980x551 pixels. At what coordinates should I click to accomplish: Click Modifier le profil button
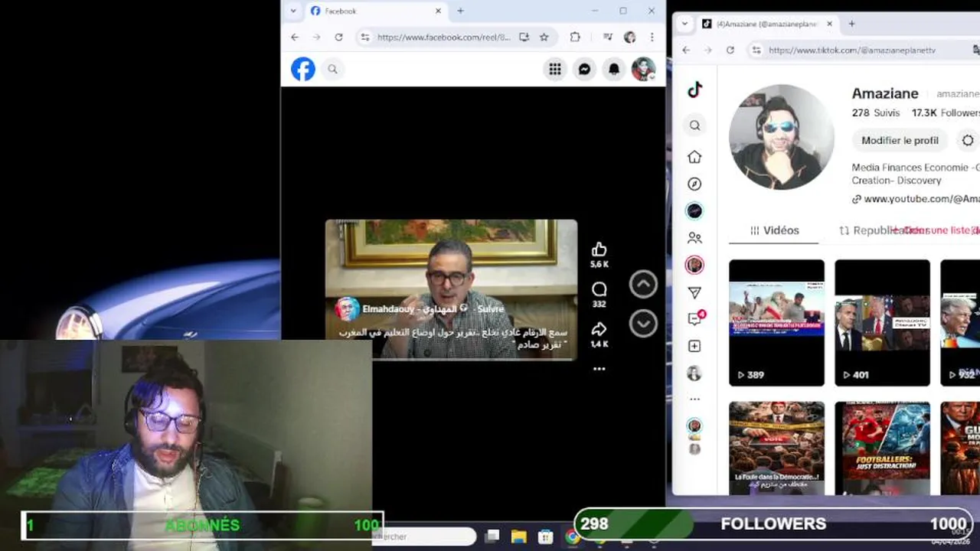pyautogui.click(x=900, y=141)
